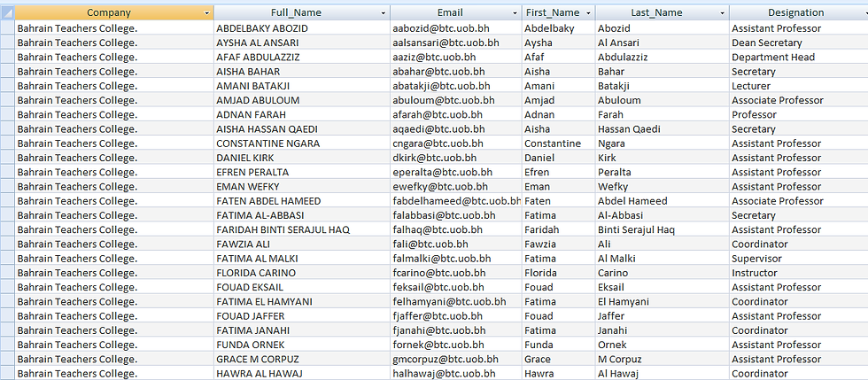Click the Last_Name cell Al-Abbasi
The width and height of the screenshot is (868, 380).
tap(663, 215)
